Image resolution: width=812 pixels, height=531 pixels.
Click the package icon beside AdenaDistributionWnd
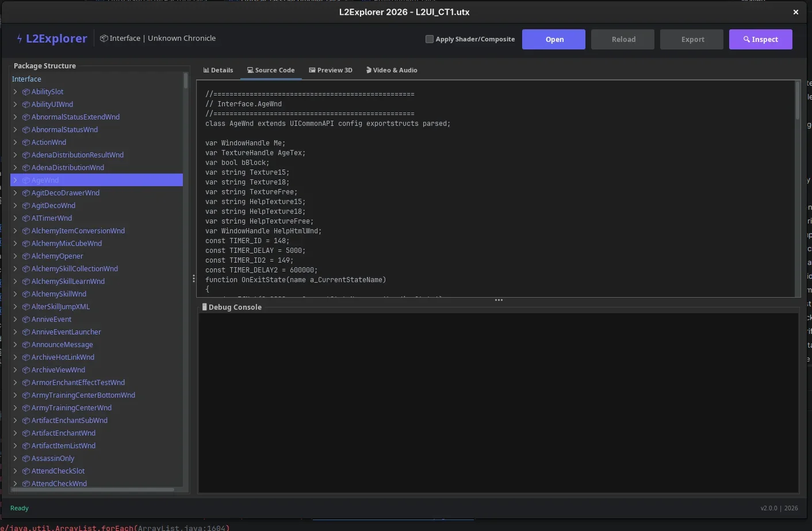tap(26, 168)
